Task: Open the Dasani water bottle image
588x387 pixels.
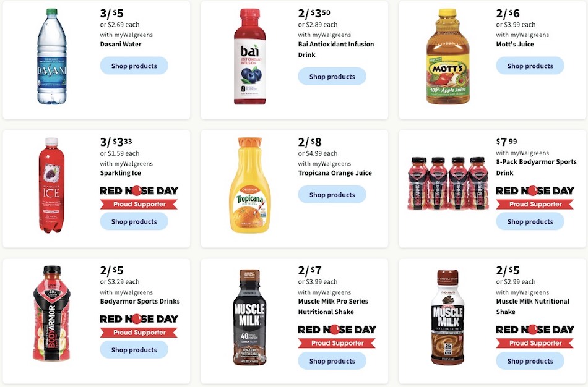Action: (52, 56)
